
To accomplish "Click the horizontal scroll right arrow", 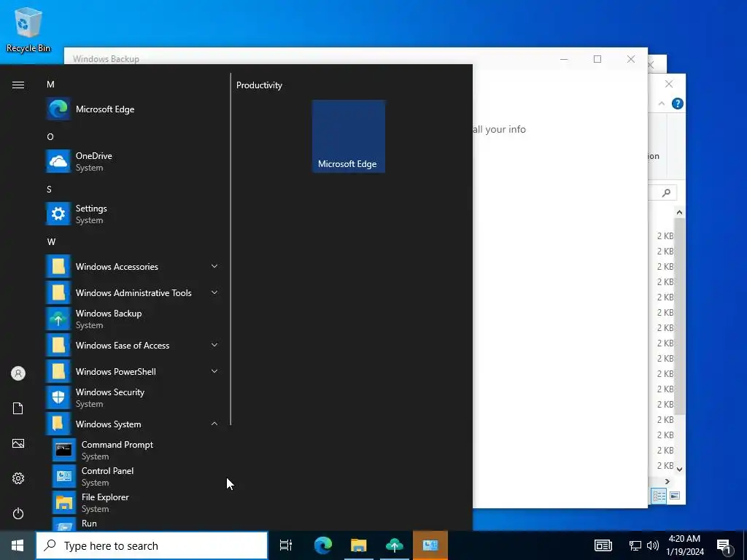I will [x=667, y=482].
